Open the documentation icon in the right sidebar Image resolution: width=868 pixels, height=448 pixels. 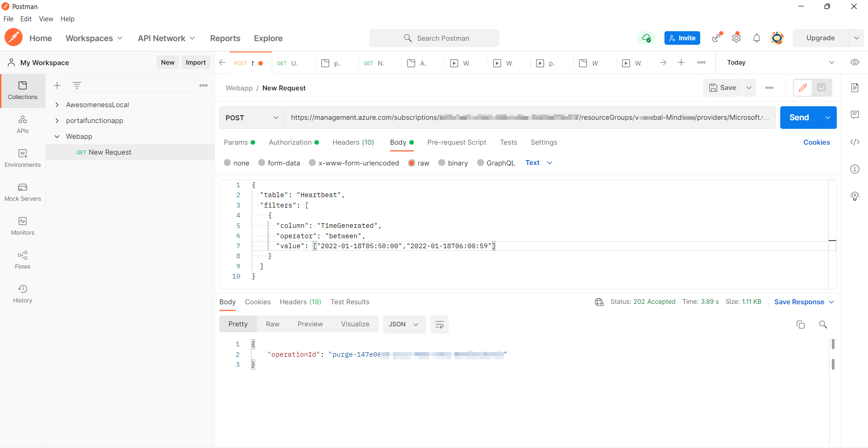point(855,88)
